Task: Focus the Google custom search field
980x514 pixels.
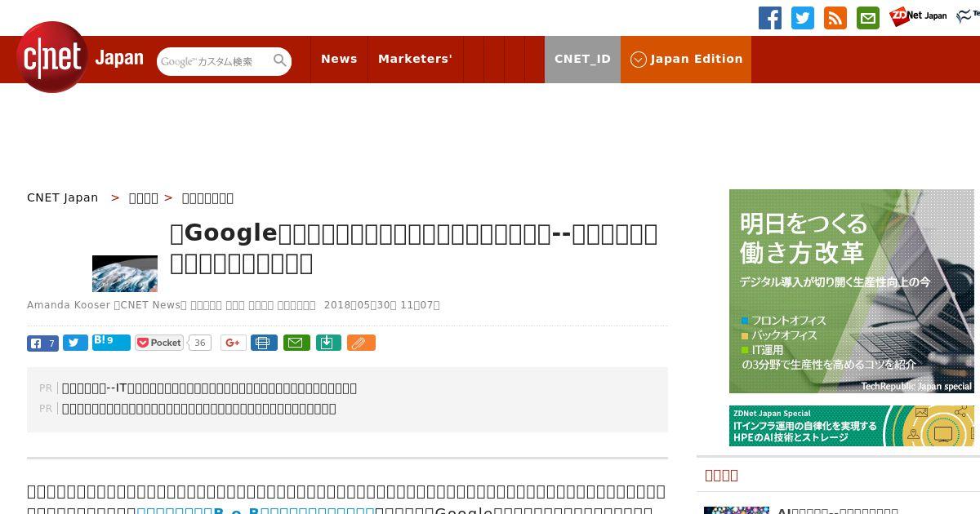Action: [214, 61]
